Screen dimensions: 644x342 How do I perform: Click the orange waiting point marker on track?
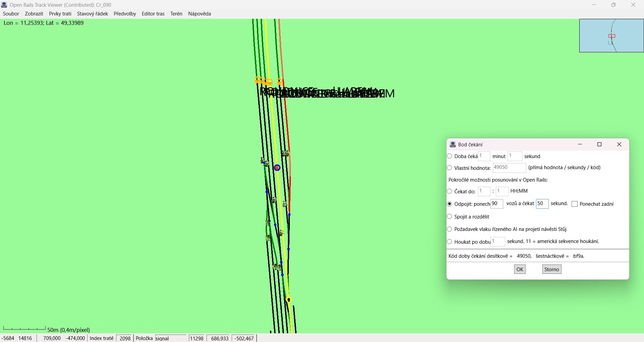point(277,168)
